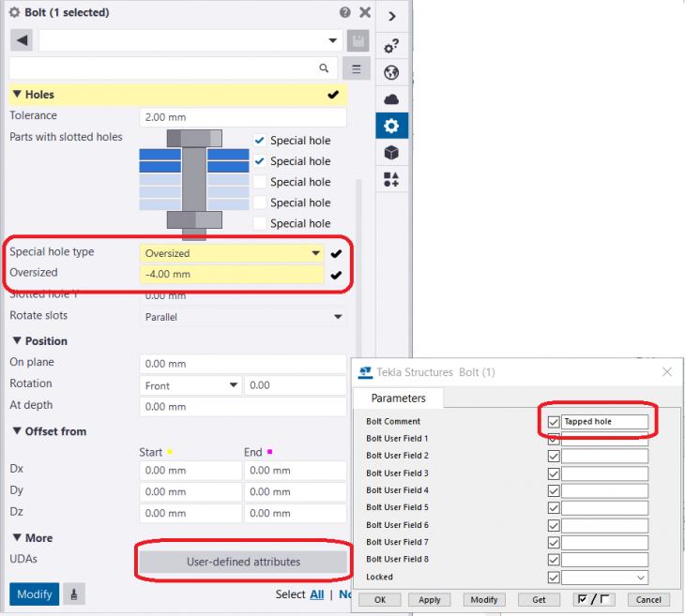Click the Tolerance input field
685x616 pixels.
coord(243,117)
